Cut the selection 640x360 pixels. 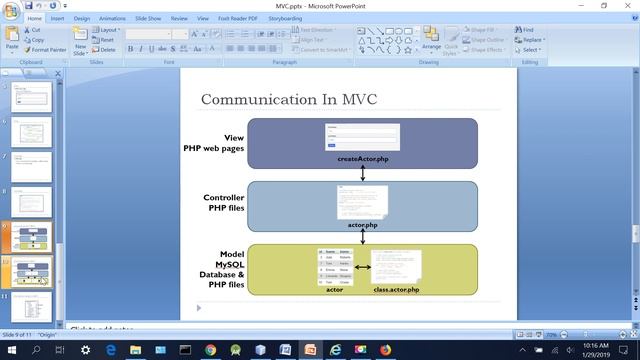(32, 30)
